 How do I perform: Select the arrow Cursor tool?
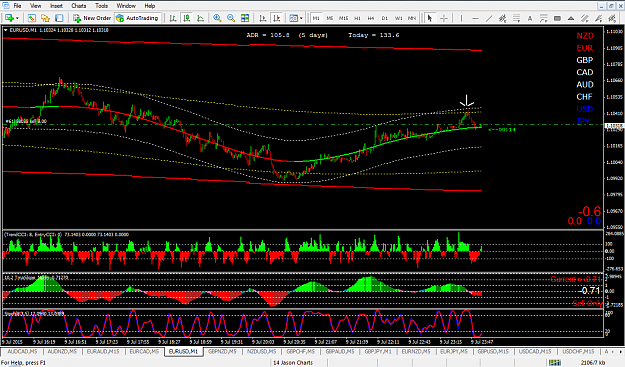(429, 18)
